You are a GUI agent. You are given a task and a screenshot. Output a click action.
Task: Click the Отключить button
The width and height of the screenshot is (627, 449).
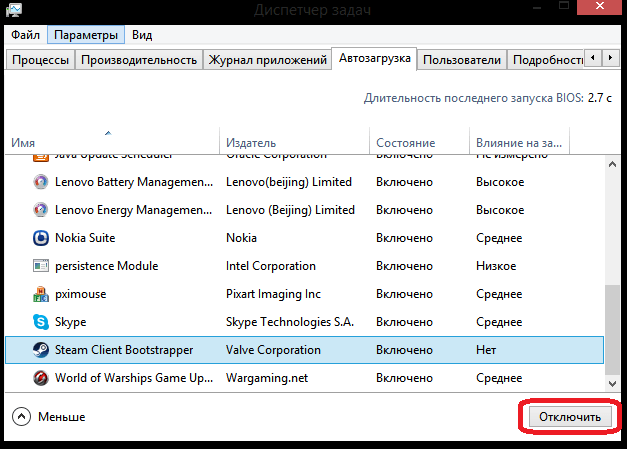point(570,417)
